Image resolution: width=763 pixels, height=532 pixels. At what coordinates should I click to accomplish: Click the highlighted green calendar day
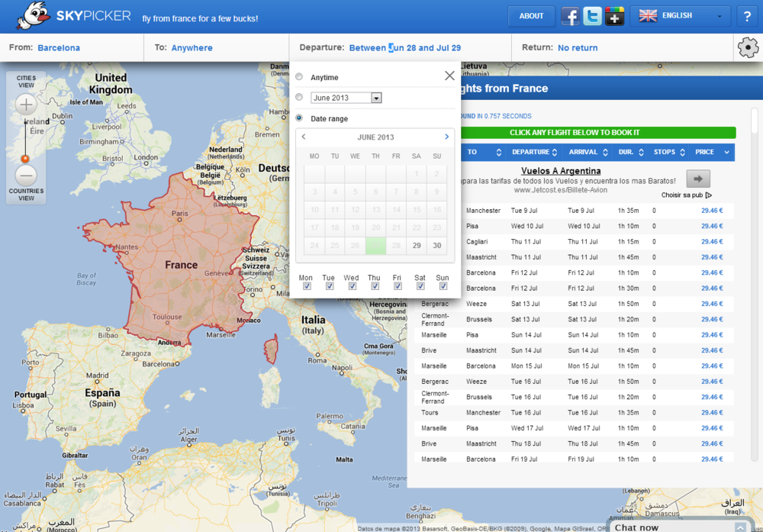click(375, 245)
